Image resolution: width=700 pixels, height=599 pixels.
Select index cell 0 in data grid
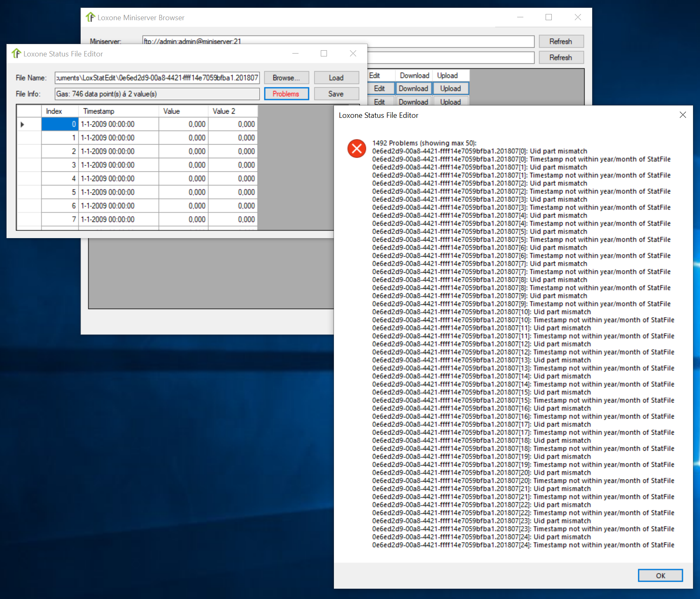[x=60, y=124]
